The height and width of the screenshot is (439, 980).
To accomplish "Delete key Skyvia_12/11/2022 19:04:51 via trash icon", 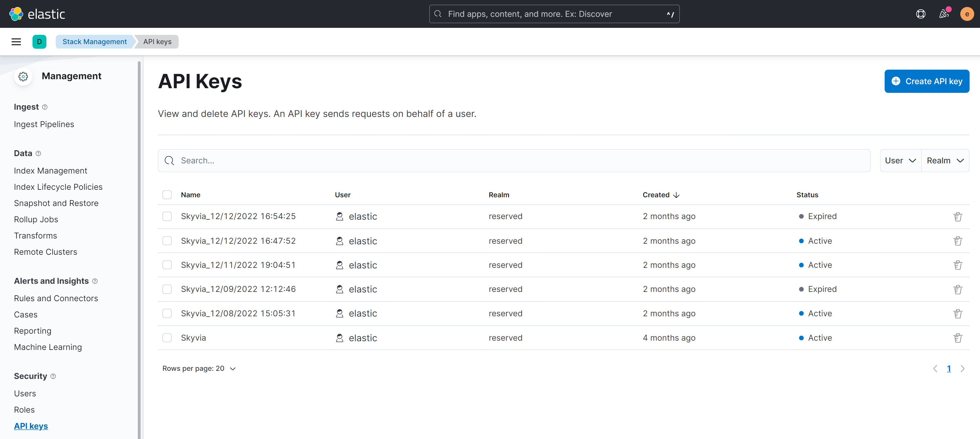I will coord(958,265).
